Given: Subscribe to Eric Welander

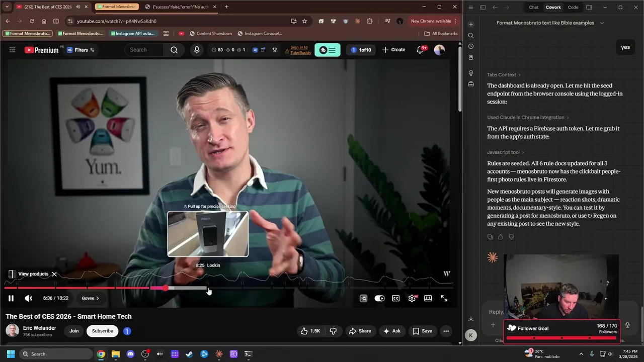Looking at the screenshot, I should tap(102, 331).
